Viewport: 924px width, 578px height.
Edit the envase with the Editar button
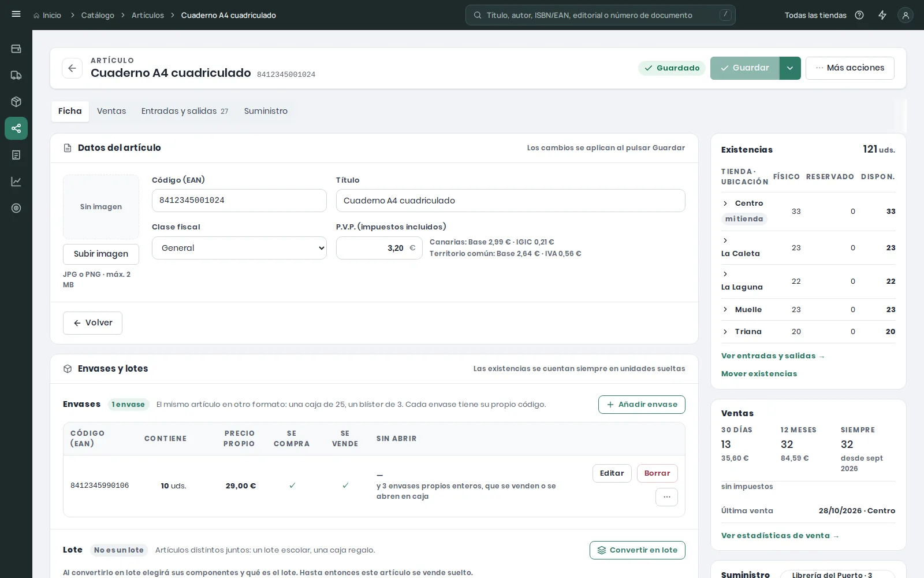coord(612,473)
